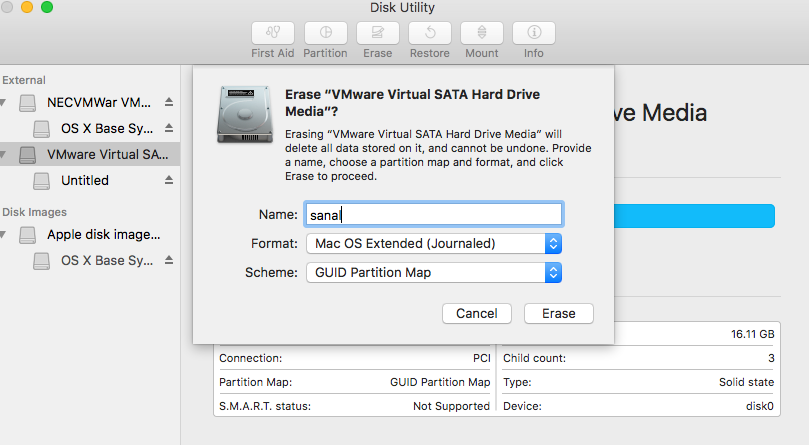Eject the NECVMWar VM disk
Screen dimensions: 809x445
coord(169,102)
